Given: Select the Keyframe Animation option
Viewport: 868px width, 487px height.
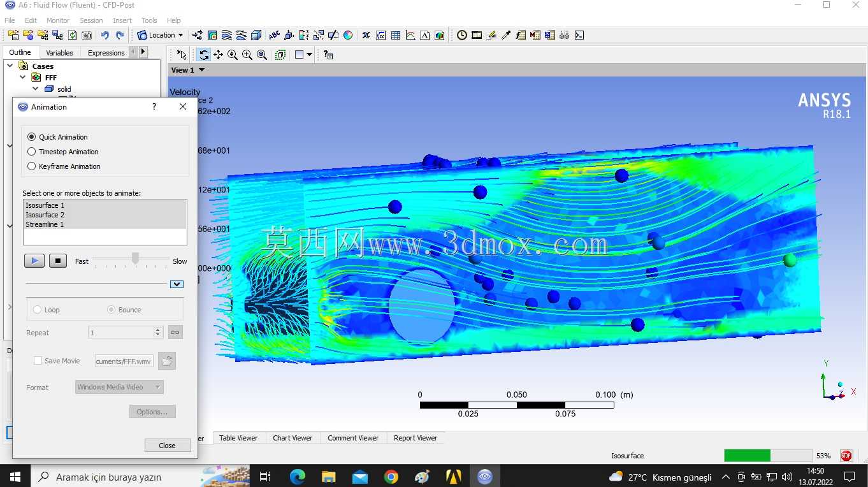Looking at the screenshot, I should [x=32, y=166].
